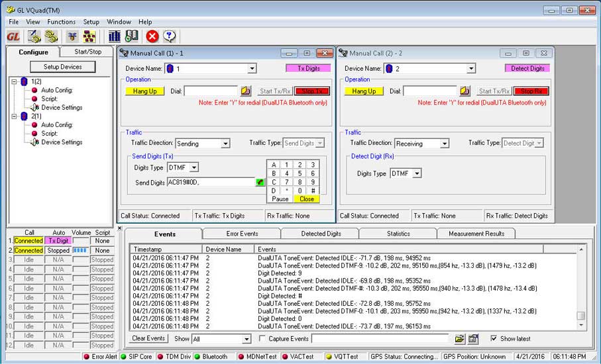
Task: Open the Measurement Results tab
Action: tap(476, 234)
